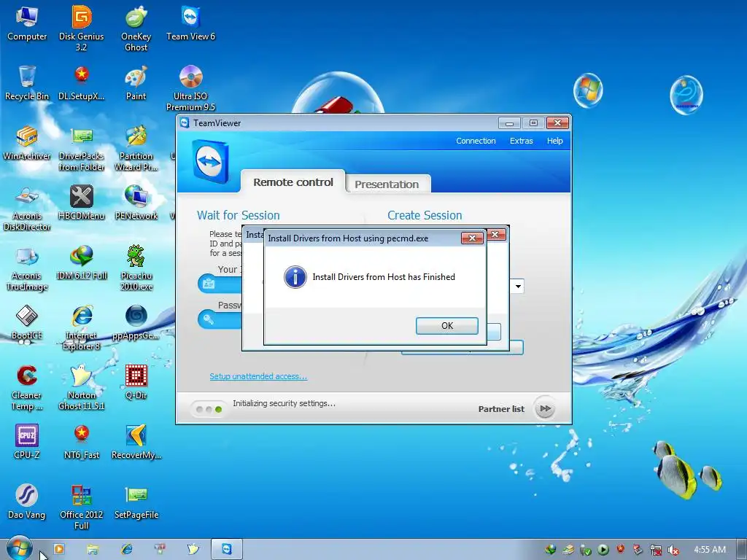Launch SetPageFile desktop shortcut

136,502
